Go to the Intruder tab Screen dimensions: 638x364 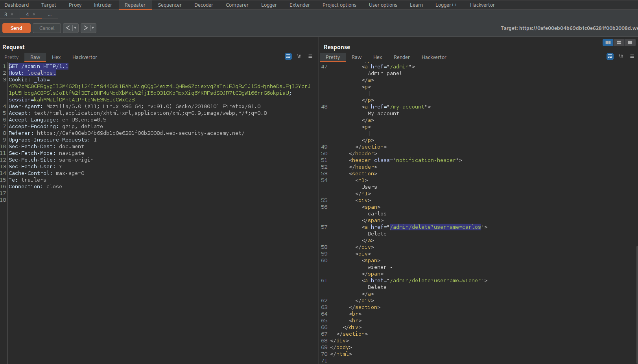tap(103, 5)
